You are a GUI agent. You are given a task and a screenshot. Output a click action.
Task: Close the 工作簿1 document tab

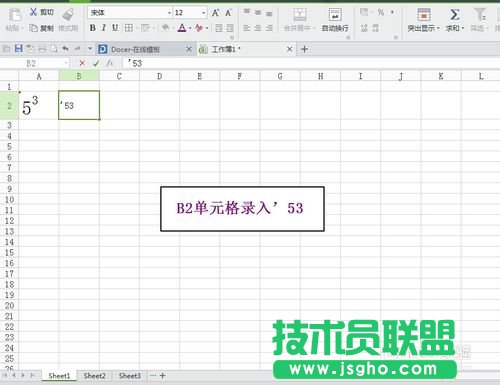click(x=290, y=49)
